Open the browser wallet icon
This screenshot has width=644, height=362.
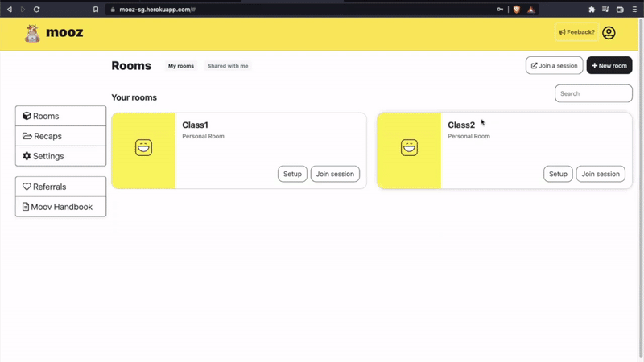620,10
